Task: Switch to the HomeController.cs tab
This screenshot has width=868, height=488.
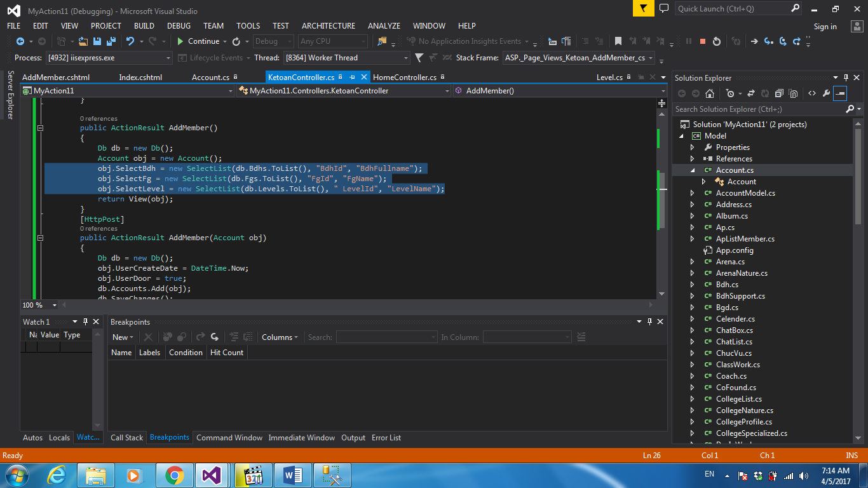Action: click(x=404, y=78)
